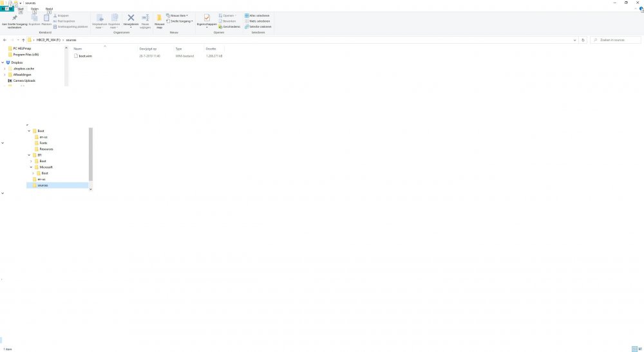Click Niets selecteren in ribbon
This screenshot has width=644, height=352.
(257, 21)
